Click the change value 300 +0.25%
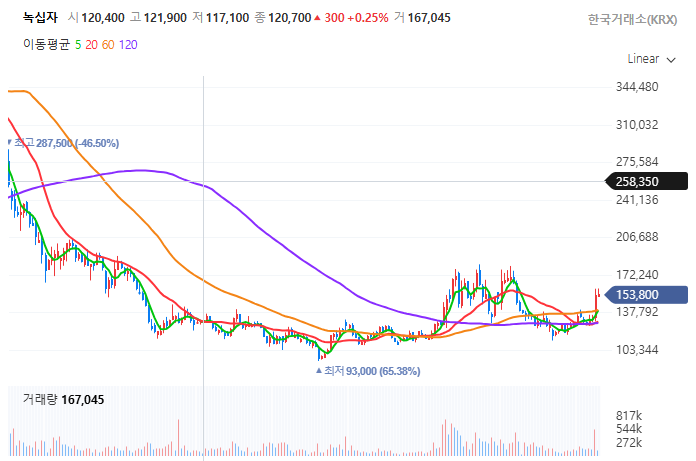 coord(356,18)
